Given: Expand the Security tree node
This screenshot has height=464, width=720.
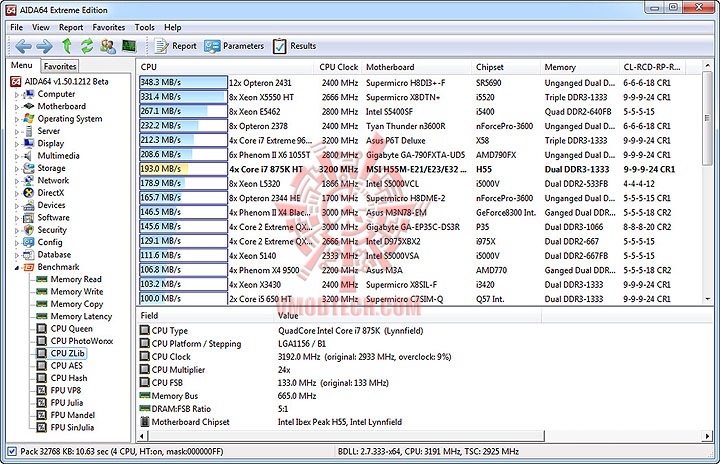Looking at the screenshot, I should 17,231.
